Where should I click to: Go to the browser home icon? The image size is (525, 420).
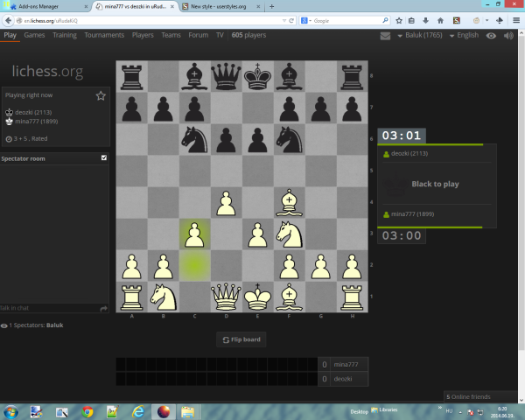(x=440, y=21)
